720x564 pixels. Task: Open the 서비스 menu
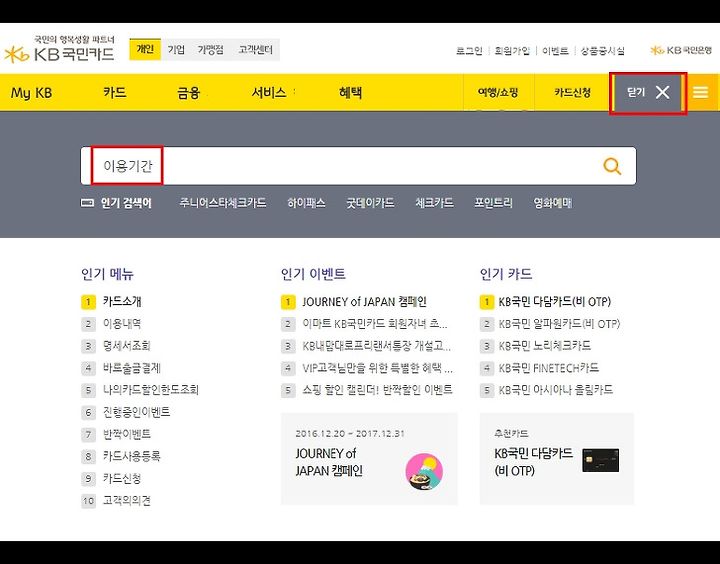click(x=269, y=93)
